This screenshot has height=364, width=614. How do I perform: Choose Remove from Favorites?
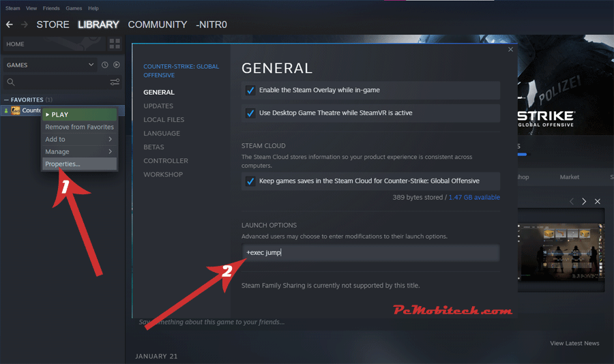click(x=79, y=127)
